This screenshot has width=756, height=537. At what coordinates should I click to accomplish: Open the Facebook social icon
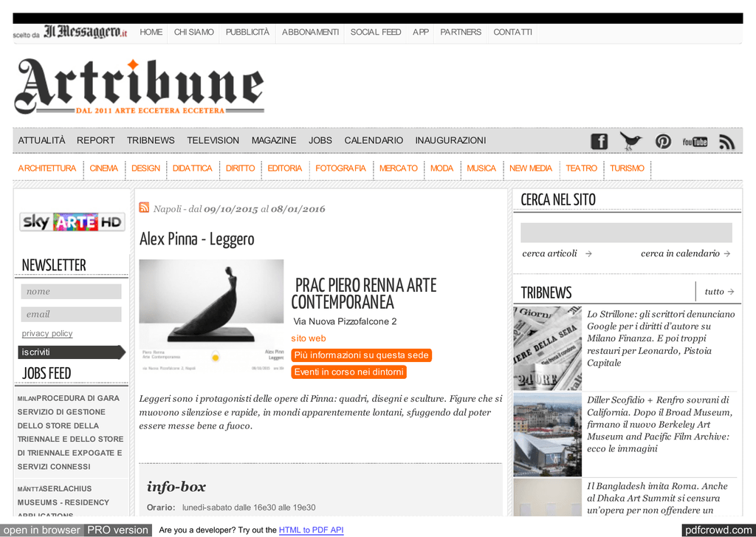pos(599,141)
